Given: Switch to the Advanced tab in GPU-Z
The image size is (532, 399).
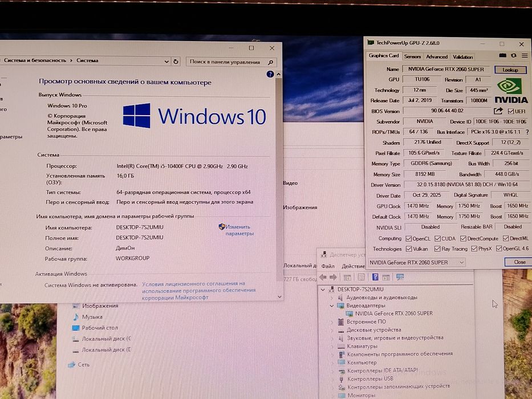Looking at the screenshot, I should point(437,56).
